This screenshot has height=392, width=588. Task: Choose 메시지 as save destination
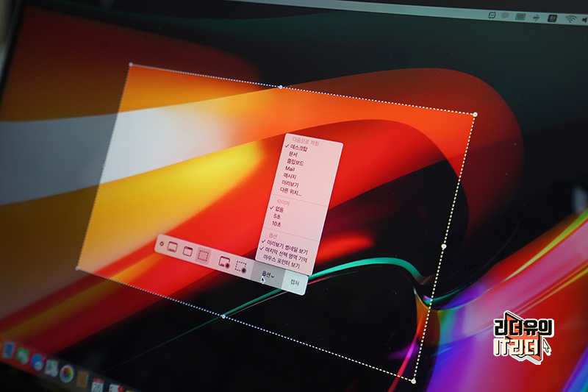[290, 176]
